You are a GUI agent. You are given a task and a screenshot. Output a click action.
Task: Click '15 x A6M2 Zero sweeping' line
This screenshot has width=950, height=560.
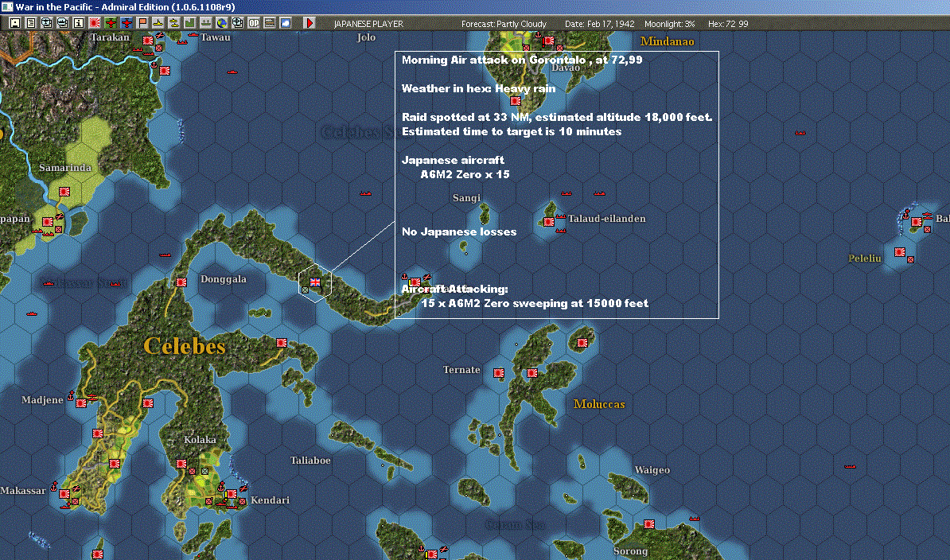[x=535, y=303]
